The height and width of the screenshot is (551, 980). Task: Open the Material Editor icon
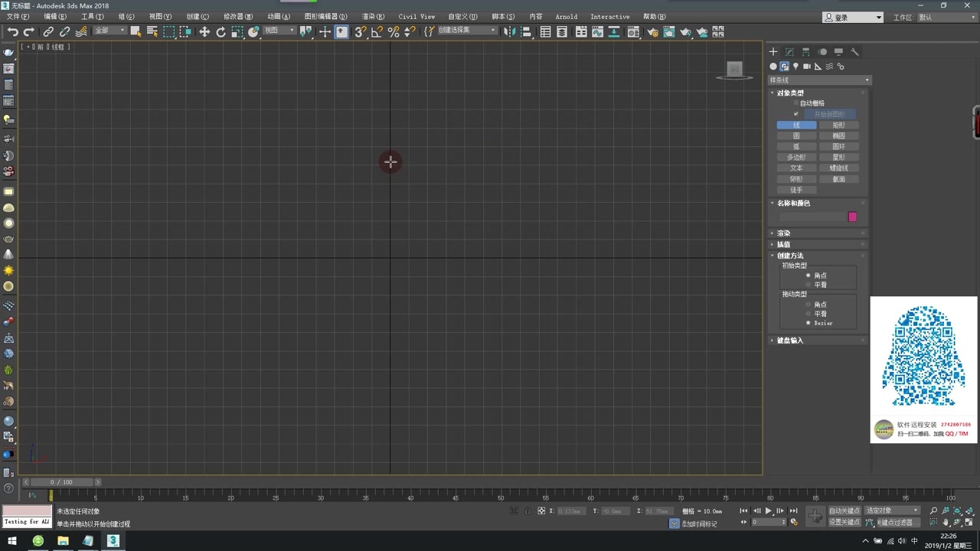point(632,31)
